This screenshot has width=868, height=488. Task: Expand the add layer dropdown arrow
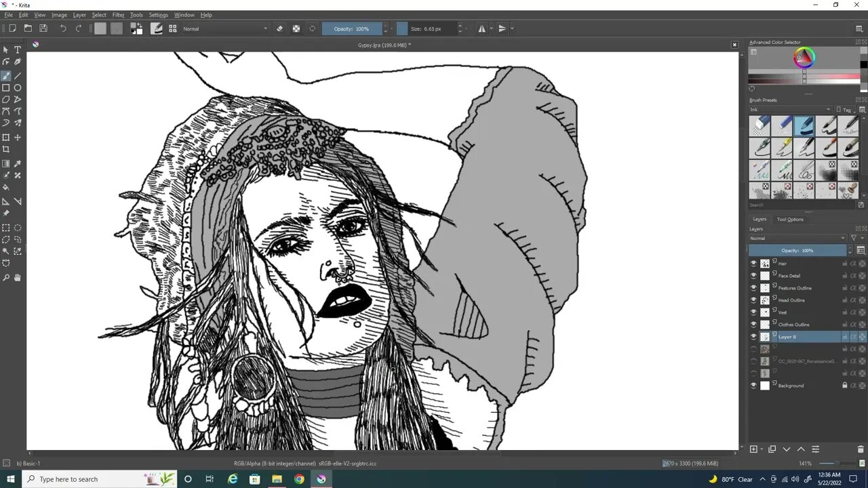[762, 449]
